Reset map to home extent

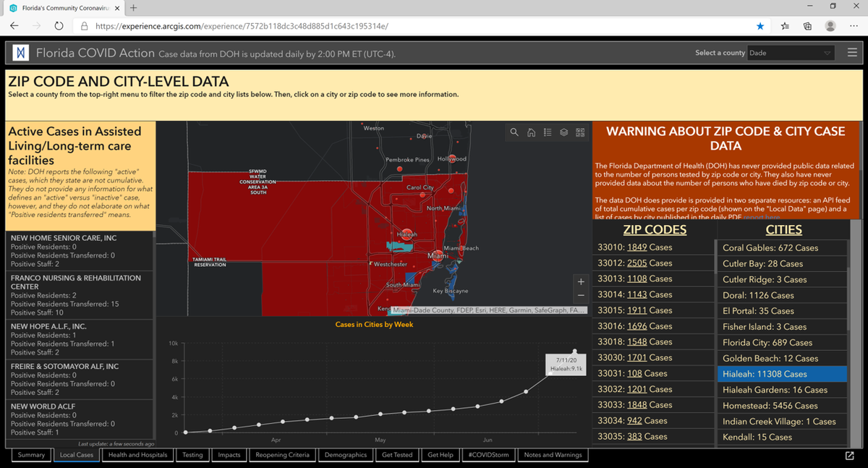click(x=531, y=132)
